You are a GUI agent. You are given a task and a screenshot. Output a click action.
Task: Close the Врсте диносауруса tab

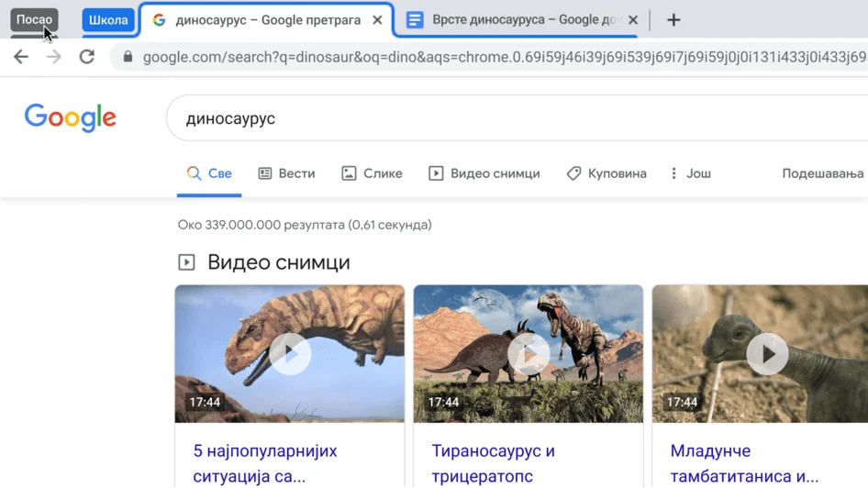(633, 20)
